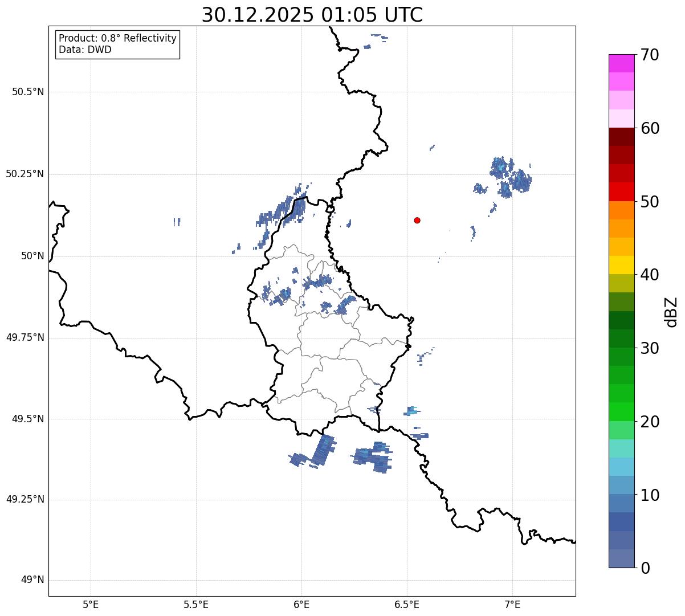Click the bright red colorbar segment above 50

coord(621,191)
